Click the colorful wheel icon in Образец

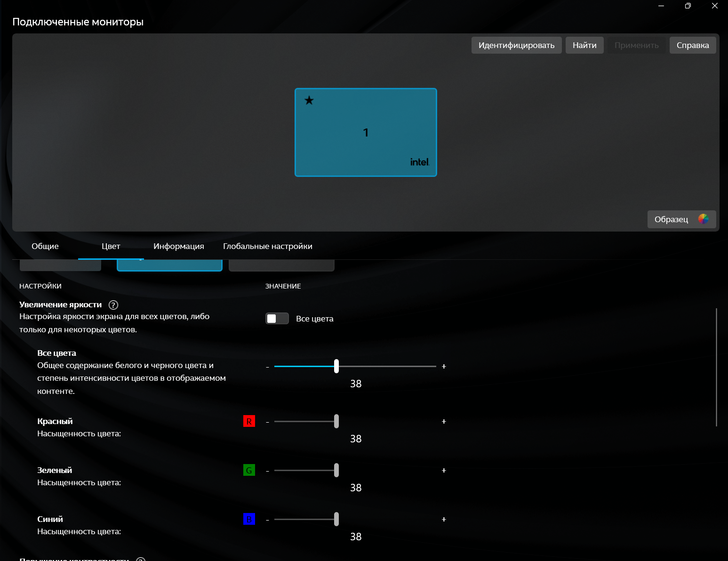703,219
